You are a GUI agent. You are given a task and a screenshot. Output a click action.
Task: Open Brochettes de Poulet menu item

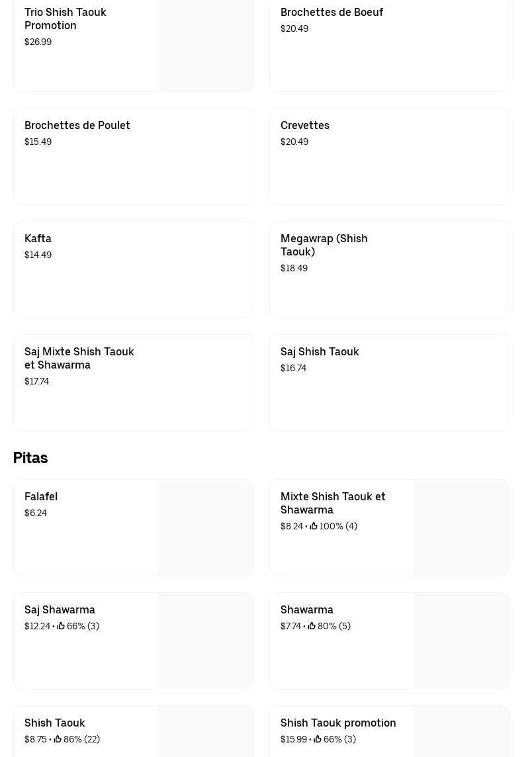(x=77, y=125)
